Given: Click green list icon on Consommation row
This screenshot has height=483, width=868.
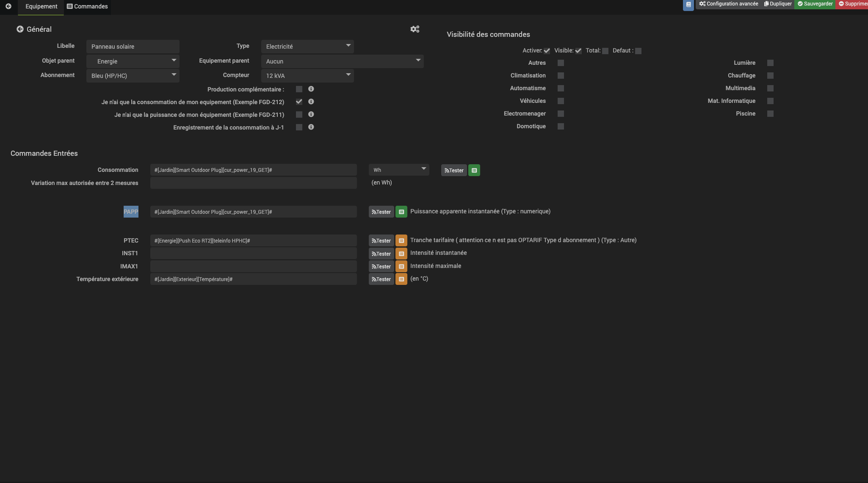Looking at the screenshot, I should (474, 170).
